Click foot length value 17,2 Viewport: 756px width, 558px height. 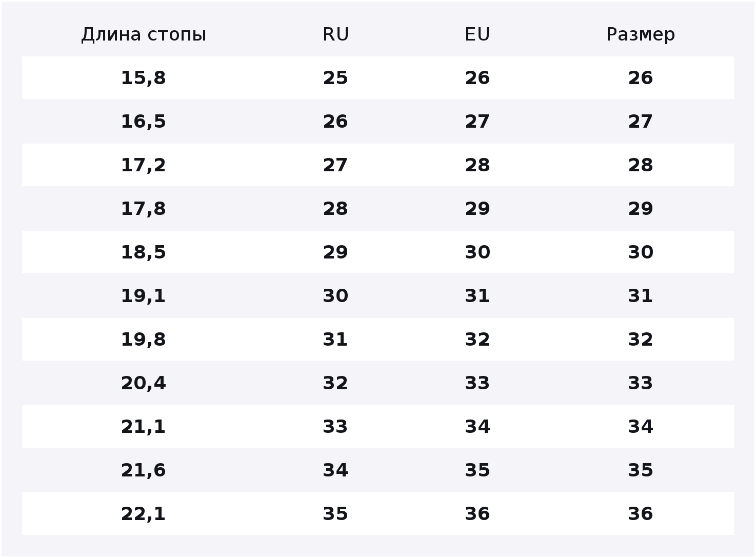[144, 165]
